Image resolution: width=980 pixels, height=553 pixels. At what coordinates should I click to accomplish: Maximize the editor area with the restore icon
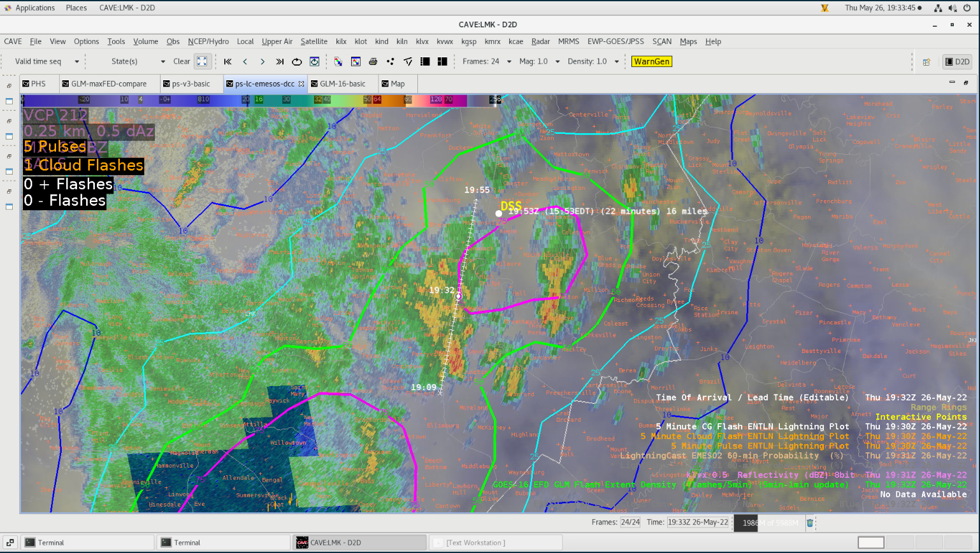click(966, 82)
